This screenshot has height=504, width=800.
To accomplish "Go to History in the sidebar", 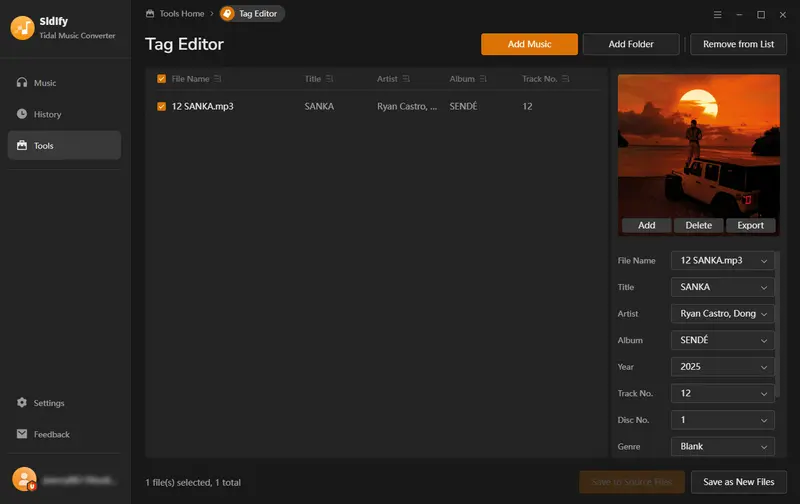I will click(64, 114).
